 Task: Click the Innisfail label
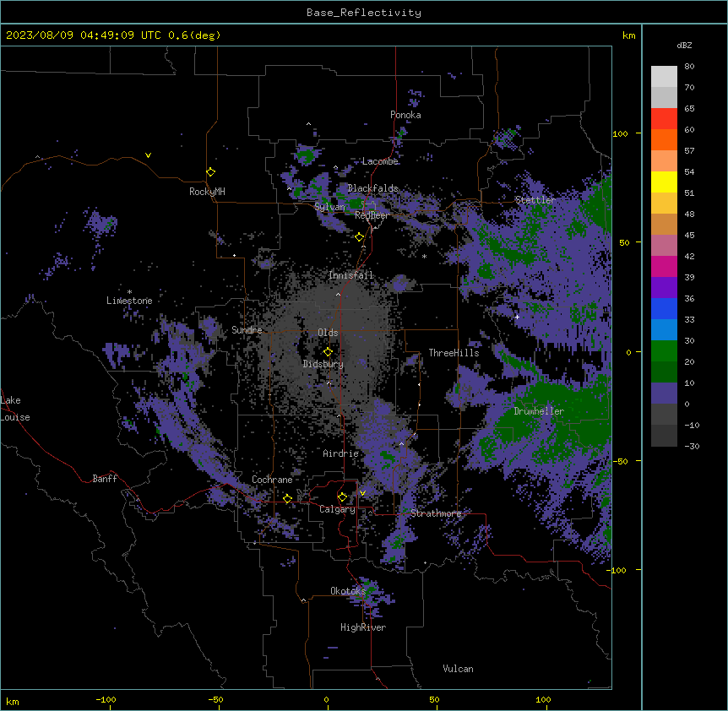click(351, 275)
